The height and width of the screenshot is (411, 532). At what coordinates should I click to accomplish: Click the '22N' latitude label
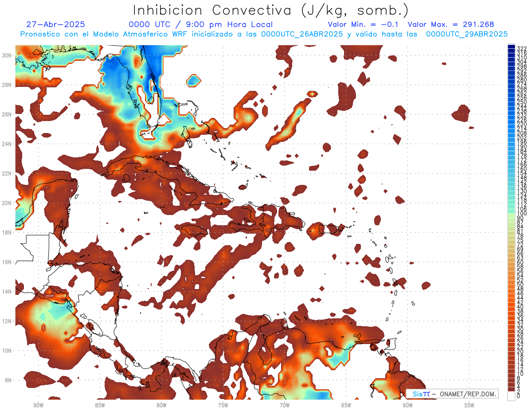pyautogui.click(x=8, y=173)
